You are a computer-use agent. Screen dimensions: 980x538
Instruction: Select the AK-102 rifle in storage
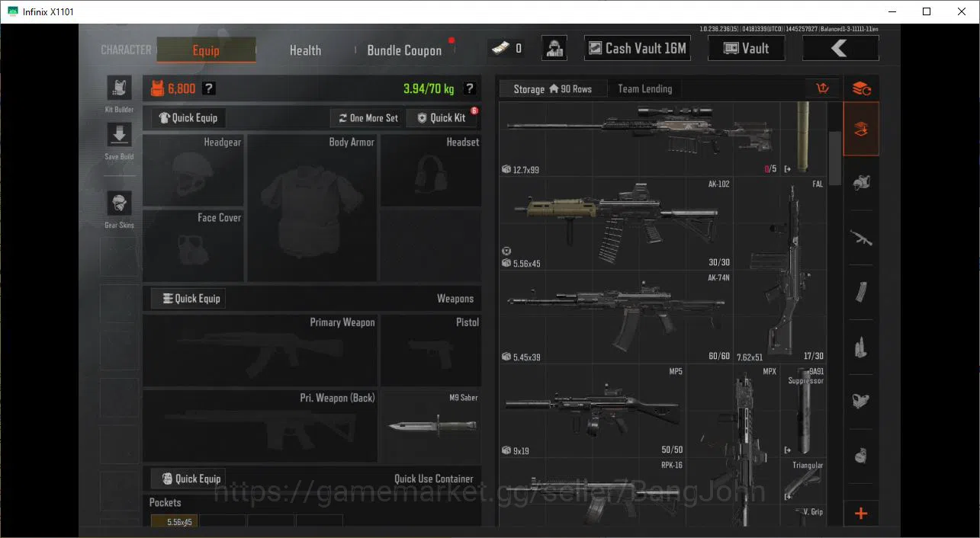pyautogui.click(x=616, y=223)
